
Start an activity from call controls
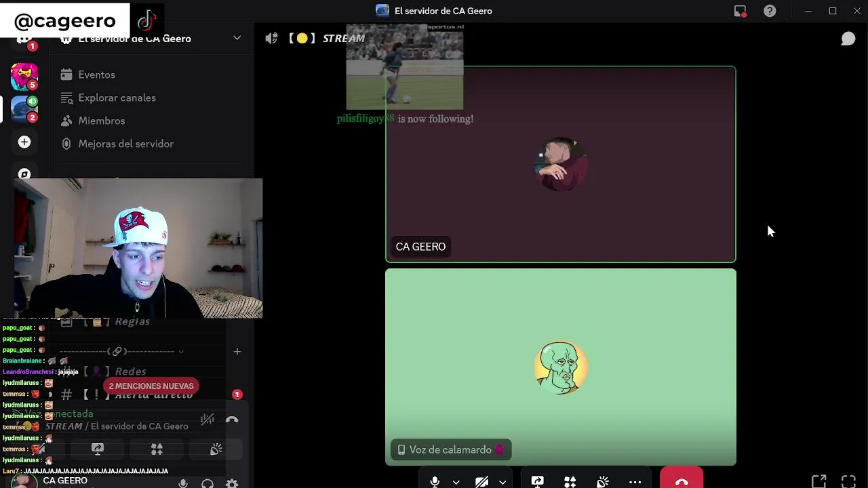click(x=570, y=481)
